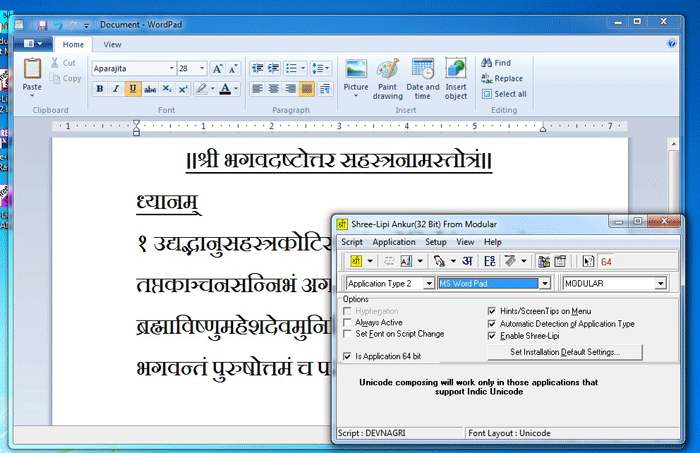Image resolution: width=700 pixels, height=453 pixels.
Task: Open the View menu in Shree-Lipi
Action: click(465, 242)
